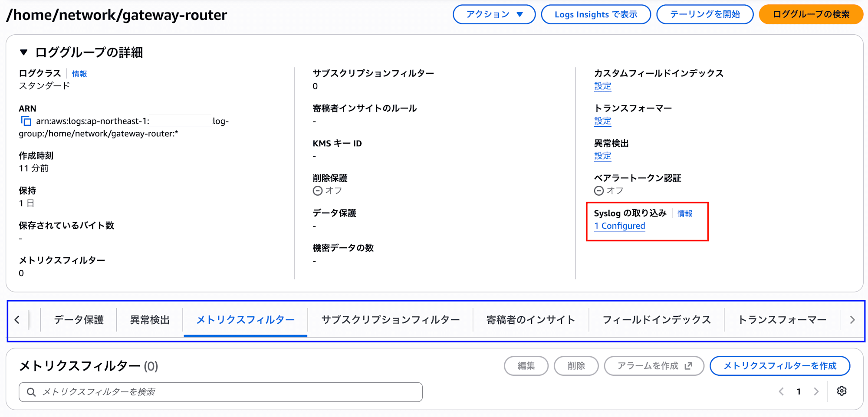Image resolution: width=868 pixels, height=417 pixels.
Task: Click the page title /home/network/gateway-router
Action: coord(117,15)
